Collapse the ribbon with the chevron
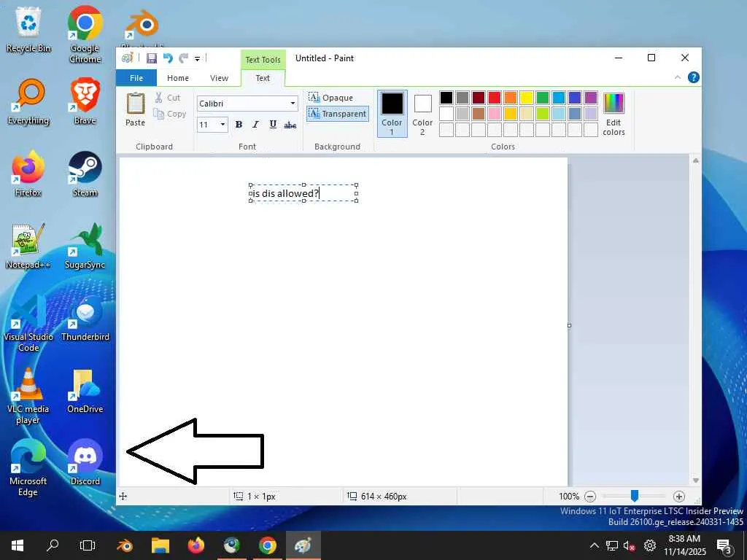 tap(678, 77)
